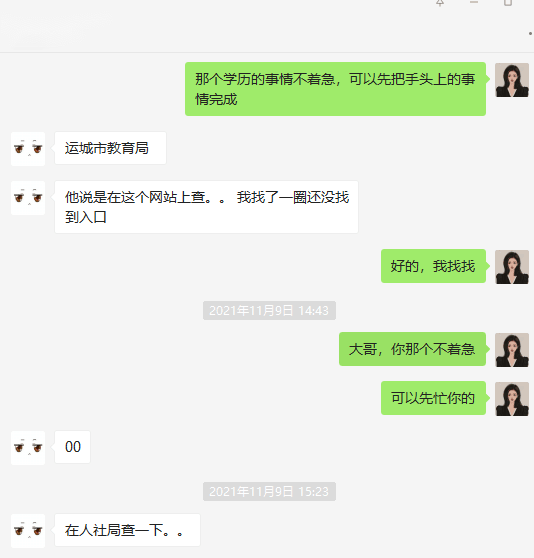Open contact avatar beside '在人社局查一下' message

click(x=28, y=531)
